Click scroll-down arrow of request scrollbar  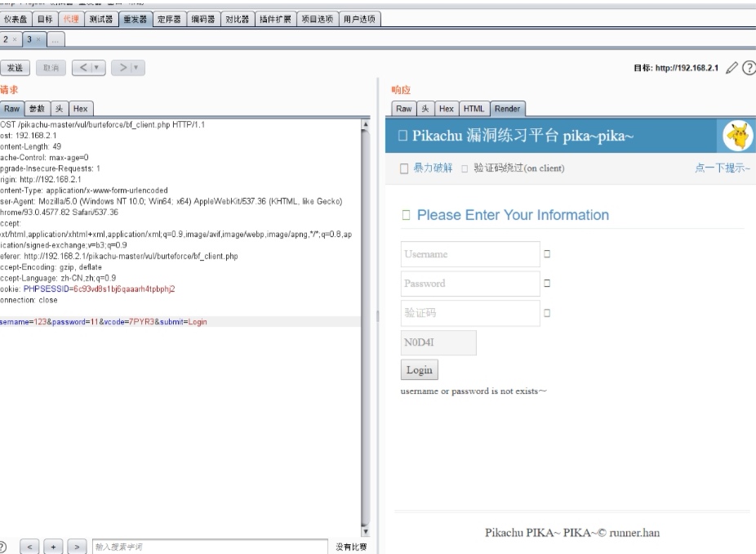pos(366,532)
